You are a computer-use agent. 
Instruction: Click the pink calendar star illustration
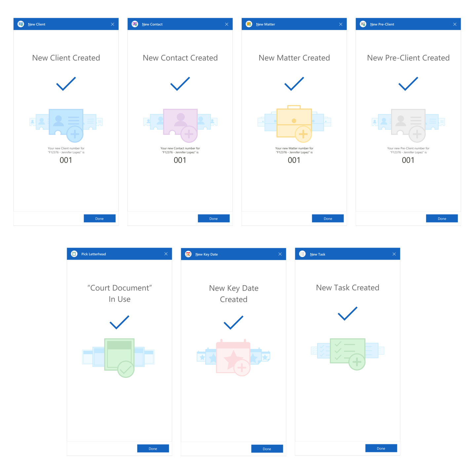233,357
